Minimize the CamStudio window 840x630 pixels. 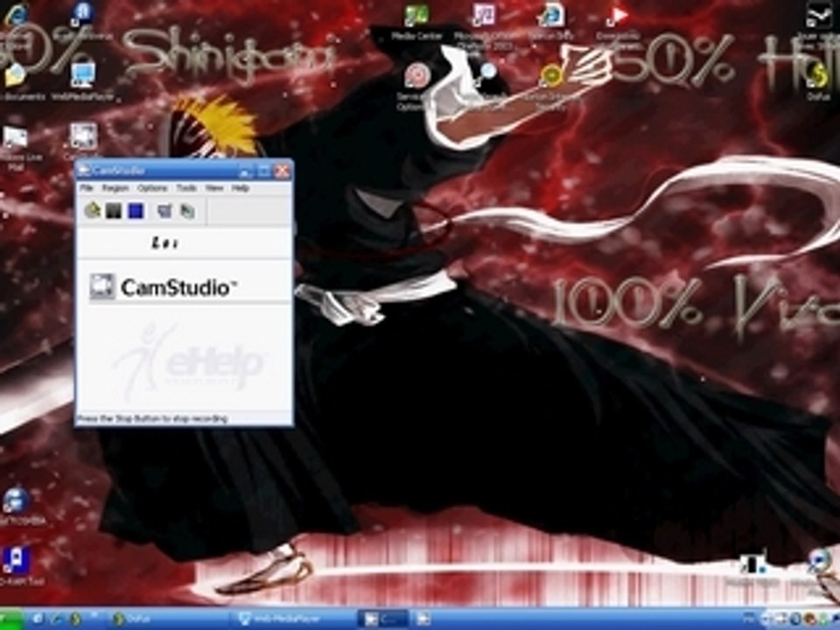(245, 171)
